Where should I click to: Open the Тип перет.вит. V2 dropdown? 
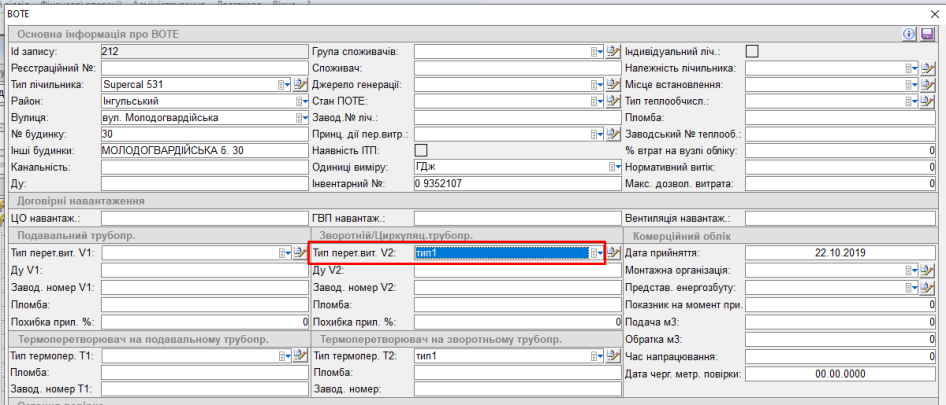(x=597, y=254)
